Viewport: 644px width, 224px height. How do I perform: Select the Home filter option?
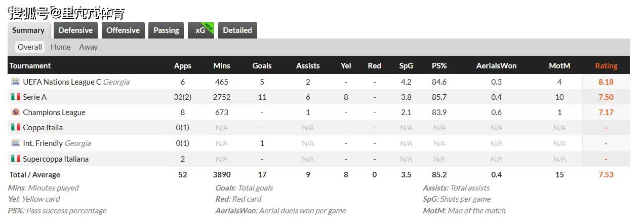pyautogui.click(x=61, y=47)
